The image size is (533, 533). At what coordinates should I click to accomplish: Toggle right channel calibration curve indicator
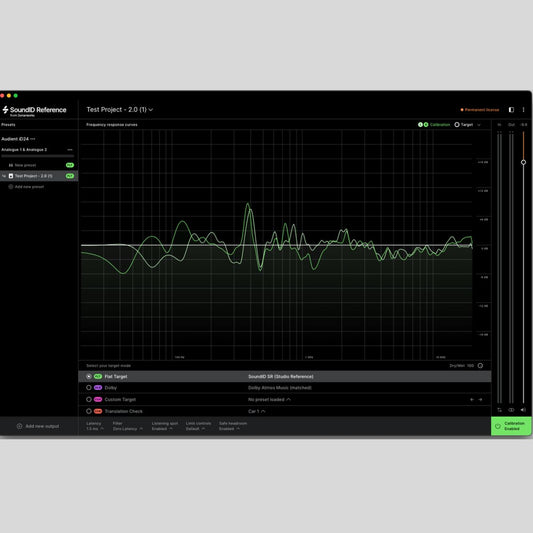click(426, 125)
